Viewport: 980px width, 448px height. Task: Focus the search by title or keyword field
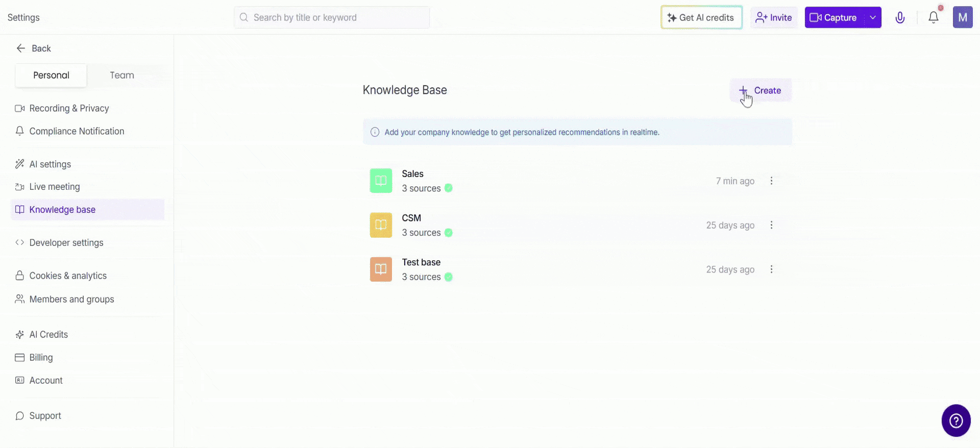332,17
